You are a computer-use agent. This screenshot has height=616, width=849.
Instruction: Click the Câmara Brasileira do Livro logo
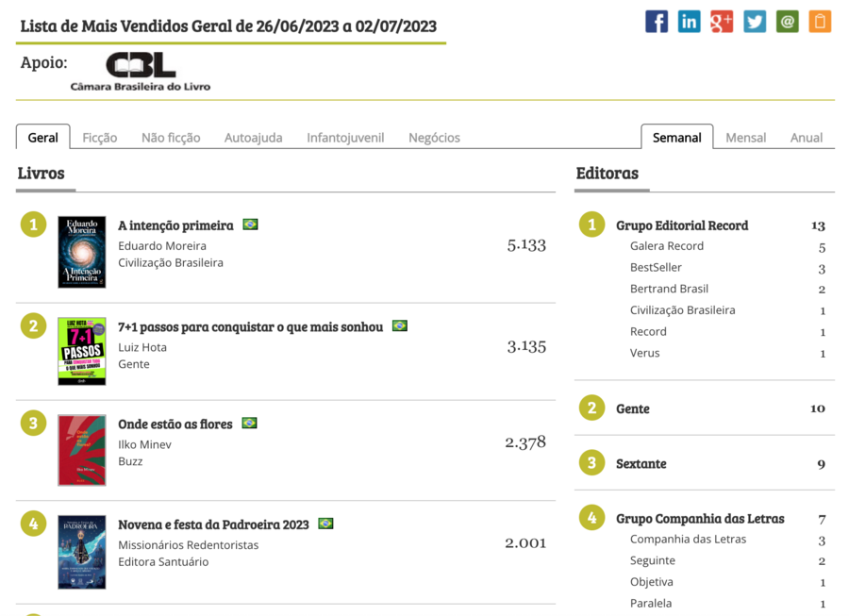point(141,72)
